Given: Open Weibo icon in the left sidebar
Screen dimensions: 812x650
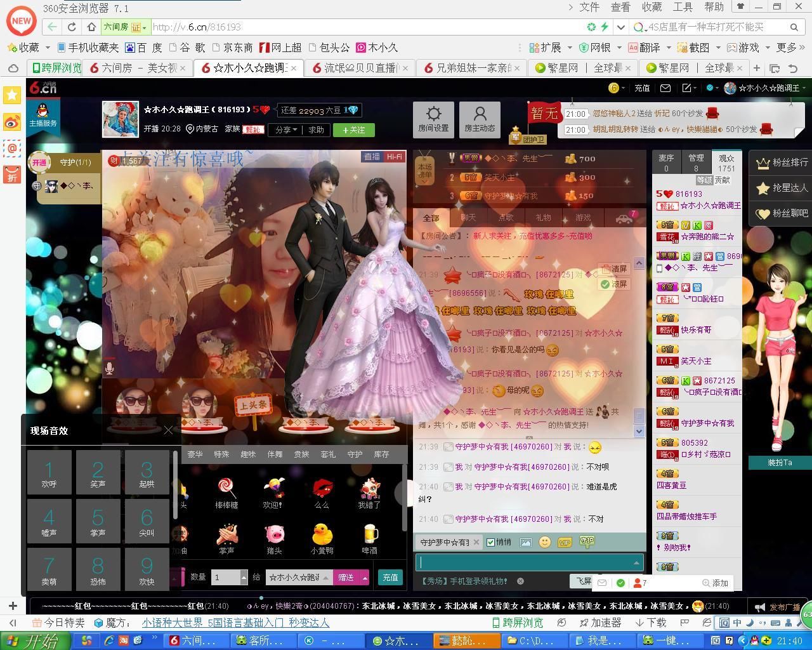Looking at the screenshot, I should [x=12, y=122].
